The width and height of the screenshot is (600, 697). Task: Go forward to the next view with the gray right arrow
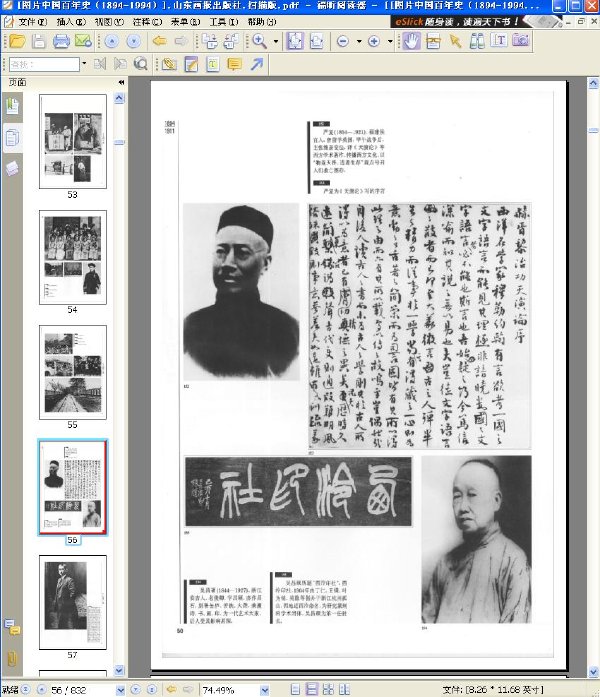180,41
